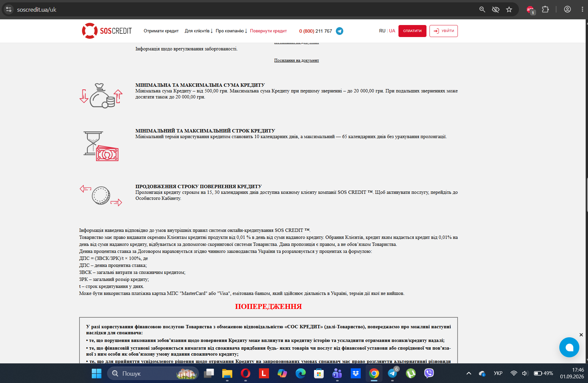The width and height of the screenshot is (588, 383).
Task: Open the Telegram icon beside the phone number
Action: tap(339, 31)
